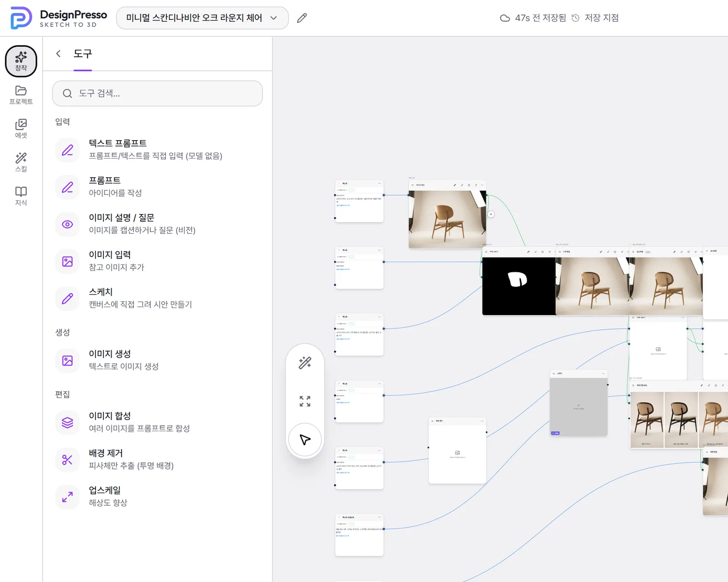Open the black mask image node thumbnail
Viewport: 728px width, 582px height.
pos(519,286)
